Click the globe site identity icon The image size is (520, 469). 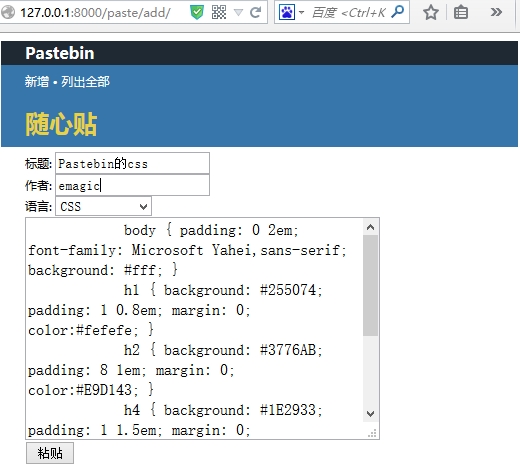tap(8, 13)
